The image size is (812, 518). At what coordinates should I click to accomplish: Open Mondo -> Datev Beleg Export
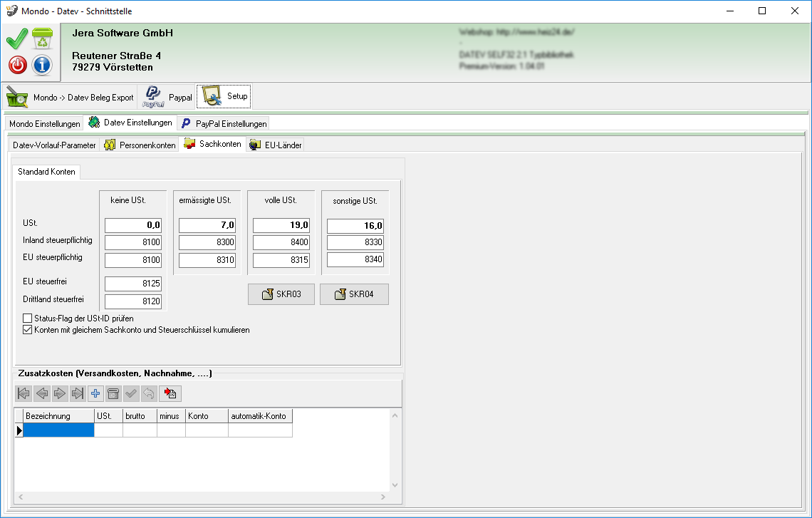point(71,97)
